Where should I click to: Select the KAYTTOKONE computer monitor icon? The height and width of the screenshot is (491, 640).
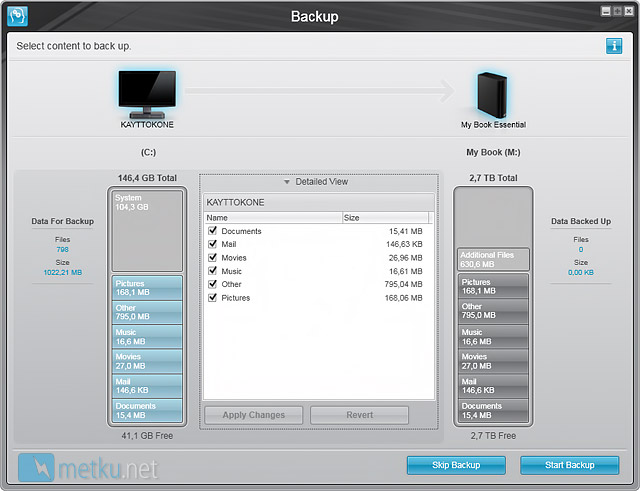[147, 94]
